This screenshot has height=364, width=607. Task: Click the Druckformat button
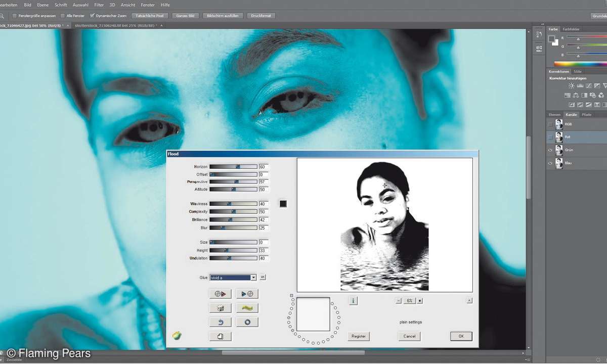(x=262, y=16)
